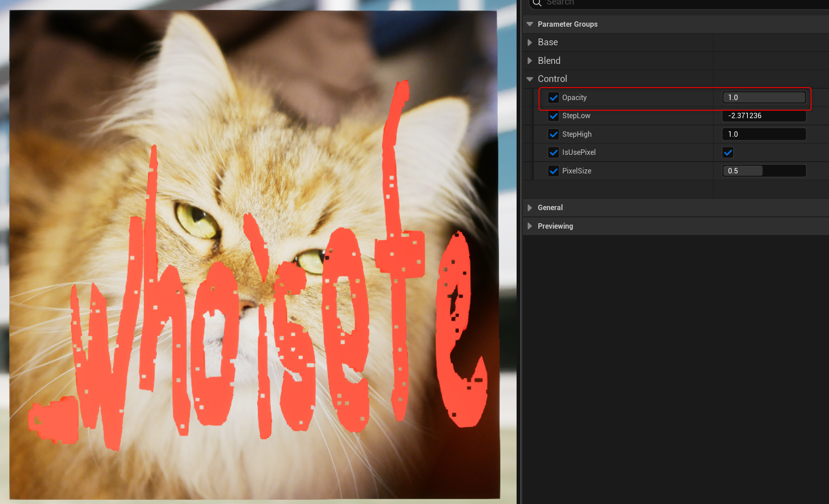Click the PixelSize slider showing 0.5
This screenshot has height=504, width=829.
coord(764,171)
